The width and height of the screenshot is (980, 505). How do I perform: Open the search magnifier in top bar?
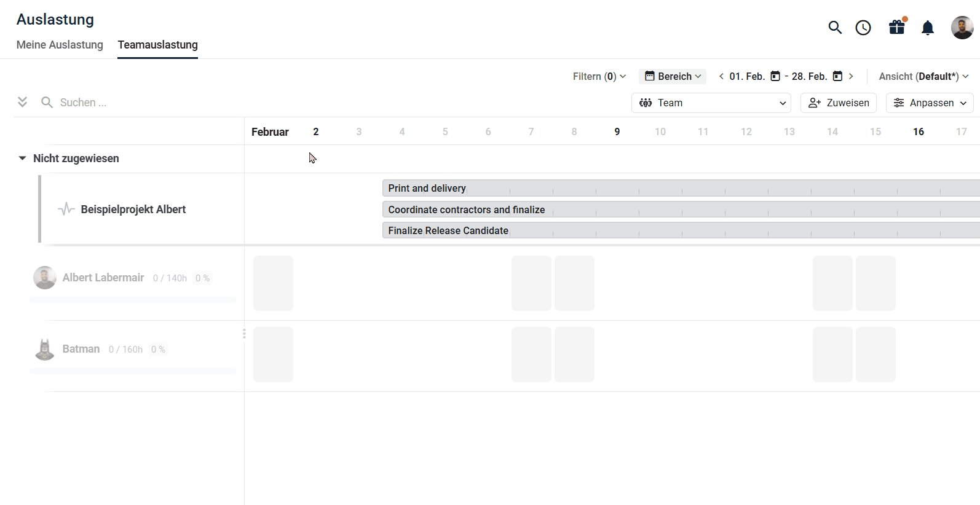834,28
